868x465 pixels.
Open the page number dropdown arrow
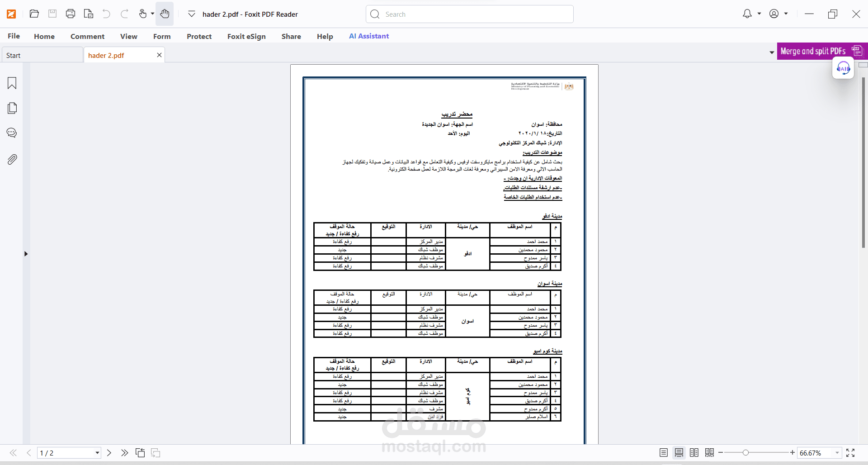pos(97,453)
